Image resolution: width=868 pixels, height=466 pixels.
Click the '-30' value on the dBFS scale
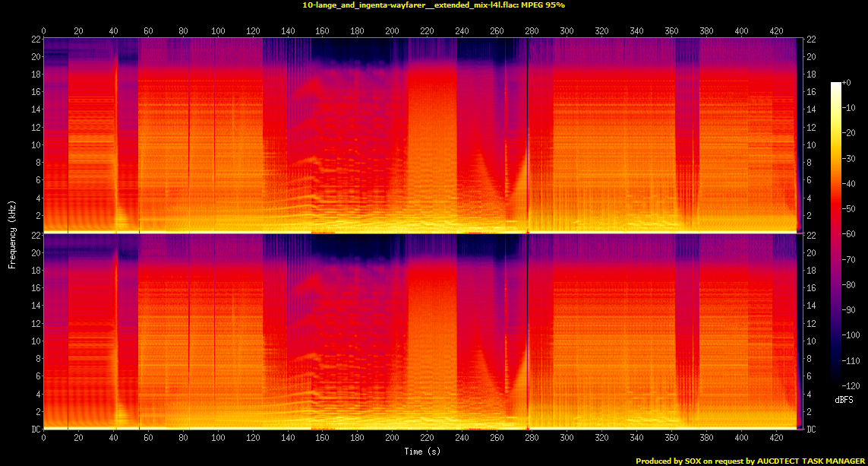pyautogui.click(x=848, y=158)
